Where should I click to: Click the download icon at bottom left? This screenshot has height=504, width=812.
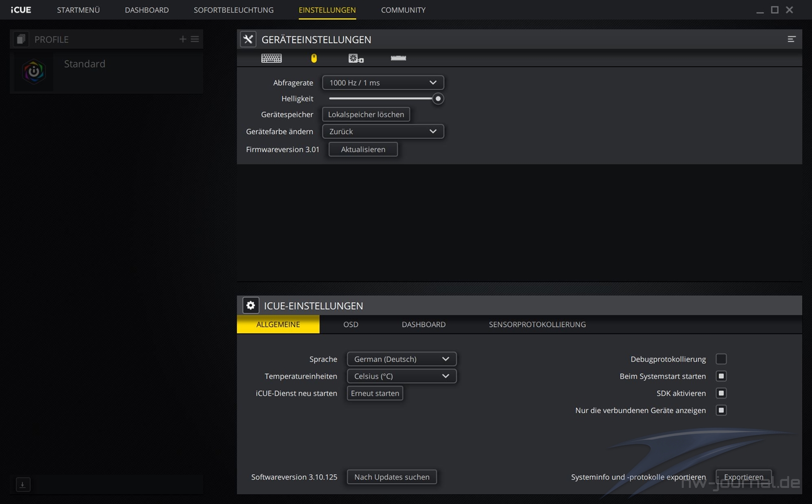[x=23, y=485]
